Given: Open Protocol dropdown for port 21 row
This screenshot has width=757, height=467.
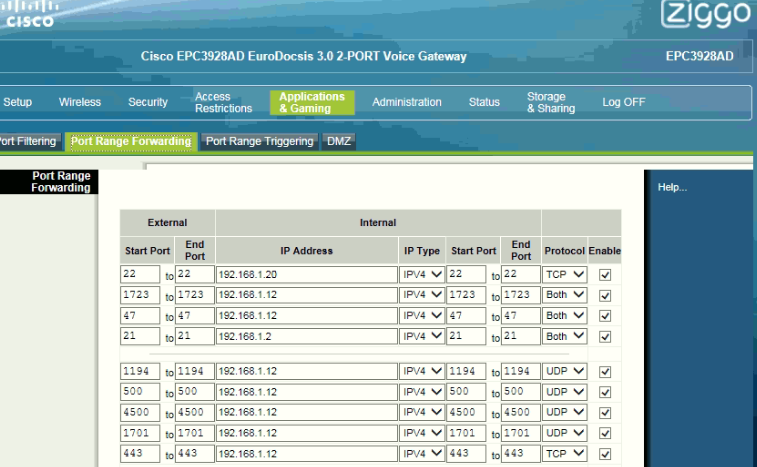Looking at the screenshot, I should pyautogui.click(x=564, y=336).
